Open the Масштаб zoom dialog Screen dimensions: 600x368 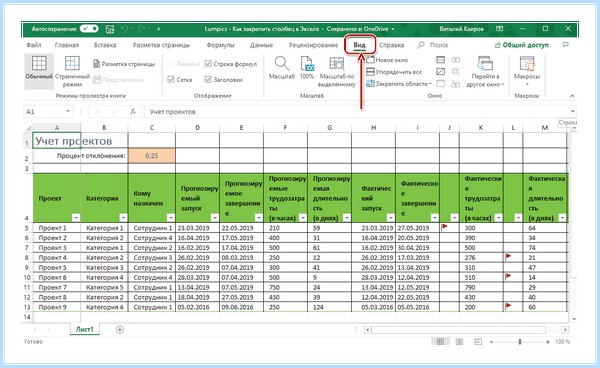coord(282,68)
